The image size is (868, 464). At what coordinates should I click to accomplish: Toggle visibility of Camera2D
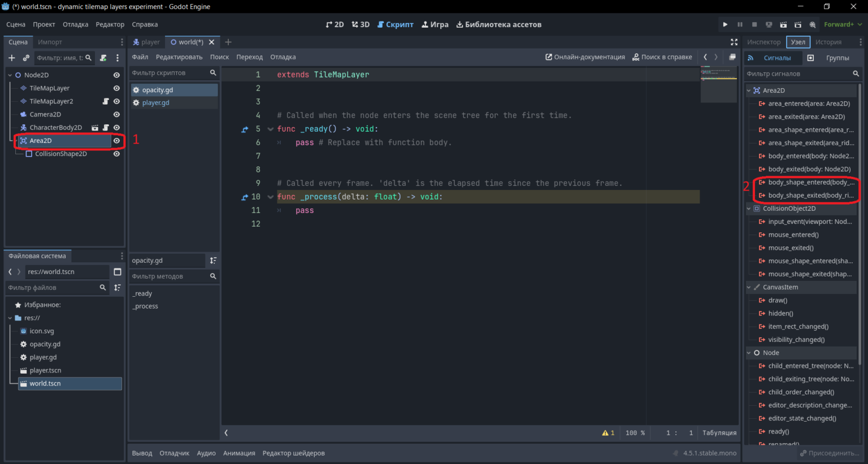click(116, 114)
